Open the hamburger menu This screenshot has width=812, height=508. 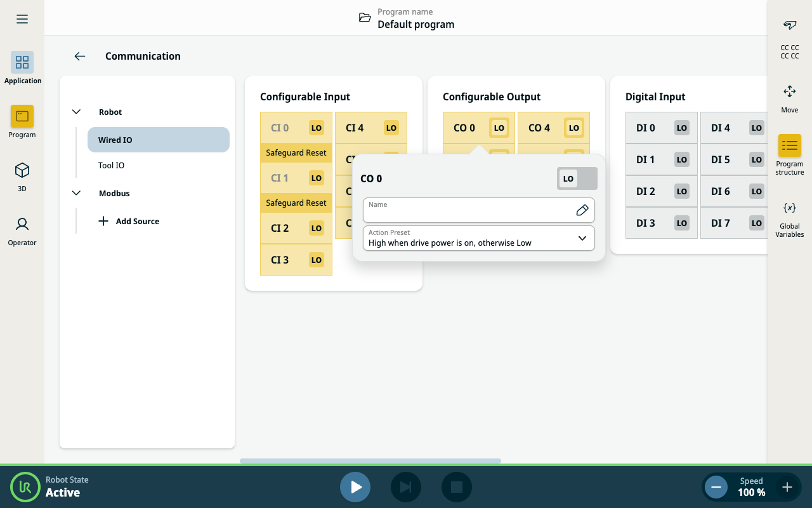point(22,19)
